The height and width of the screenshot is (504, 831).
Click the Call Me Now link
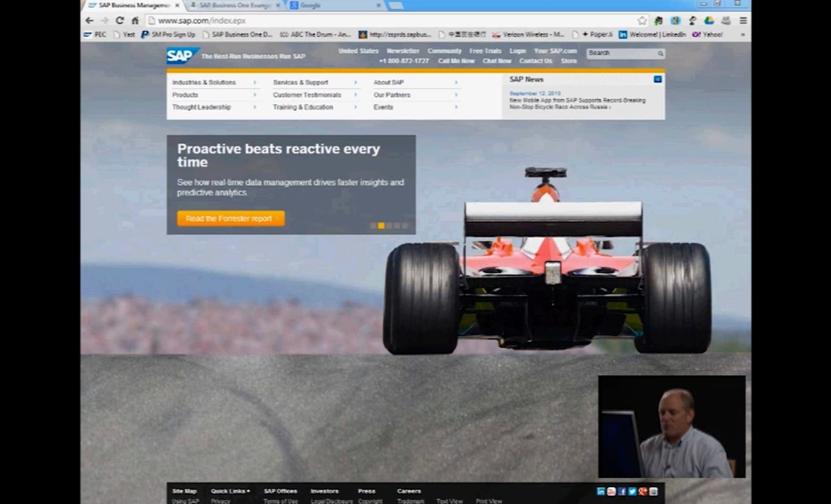[456, 61]
